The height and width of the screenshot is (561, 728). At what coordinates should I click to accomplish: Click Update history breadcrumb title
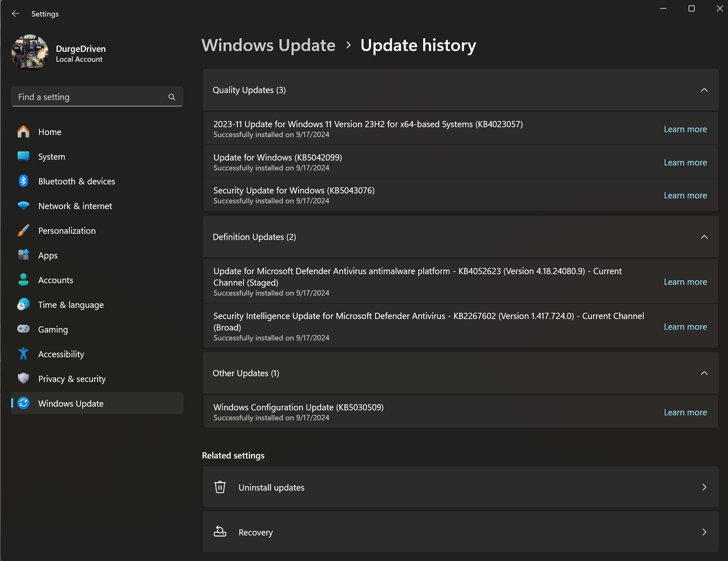418,45
